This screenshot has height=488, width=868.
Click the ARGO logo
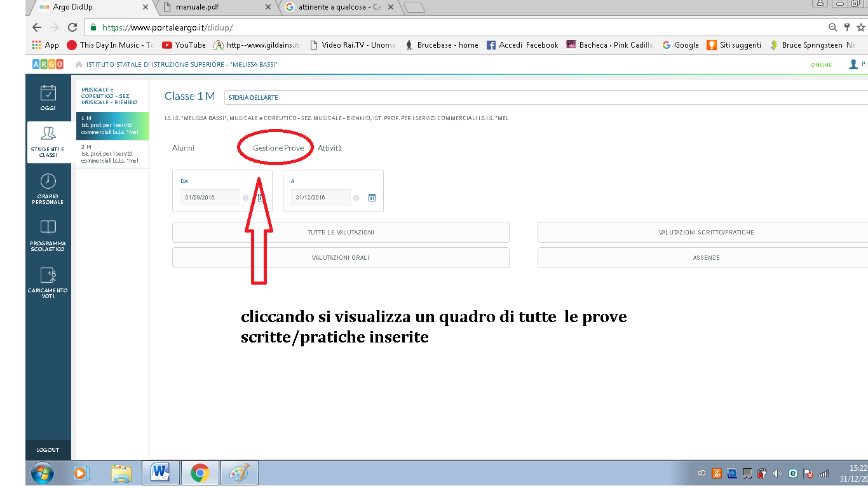[48, 64]
